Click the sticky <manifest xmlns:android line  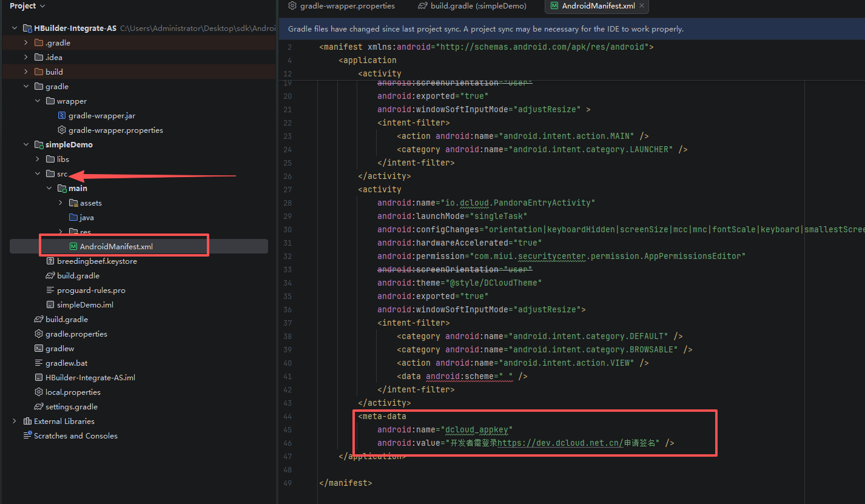pyautogui.click(x=486, y=47)
